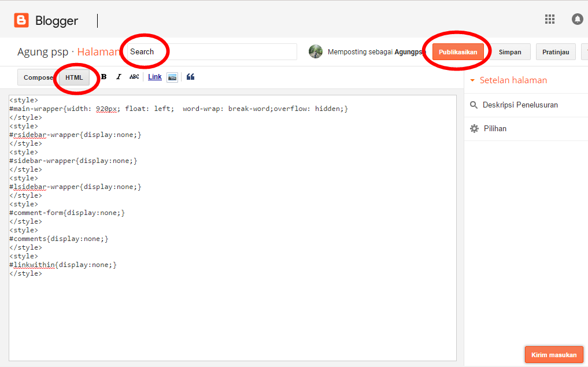Image resolution: width=588 pixels, height=367 pixels.
Task: Click the #lsidebar-wrapper CSS line
Action: tap(75, 187)
